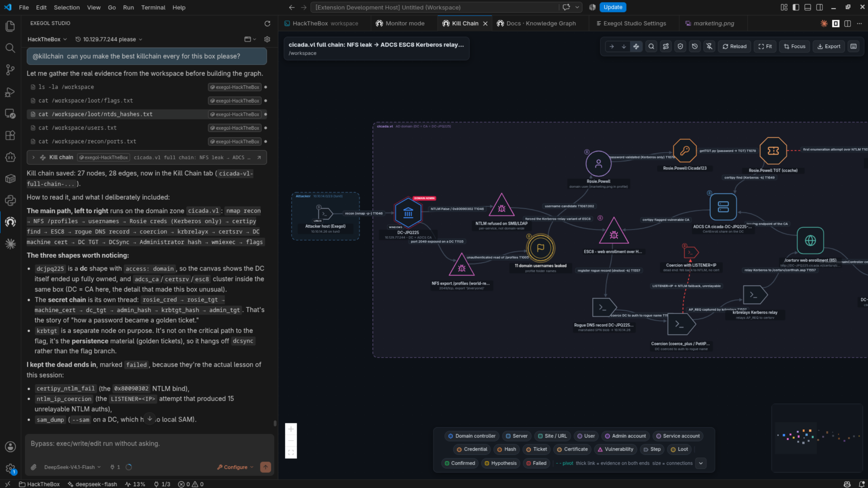The height and width of the screenshot is (488, 868).
Task: Click the search icon in kill chain toolbar
Action: [651, 46]
